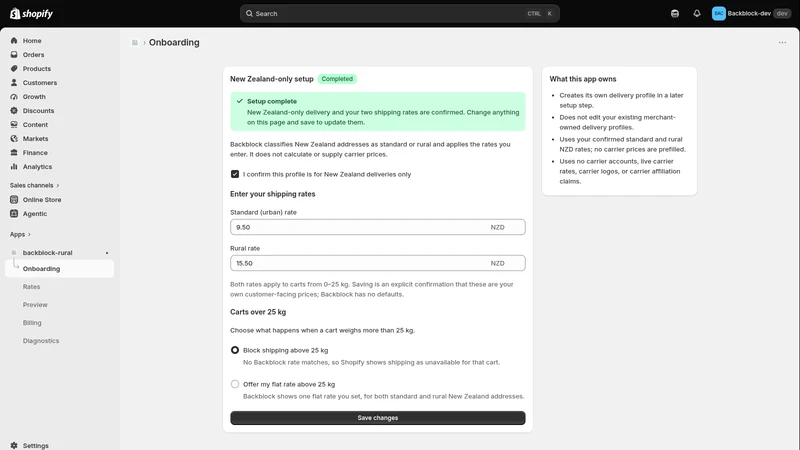Open notifications bell
Viewport: 800px width, 450px height.
click(696, 14)
